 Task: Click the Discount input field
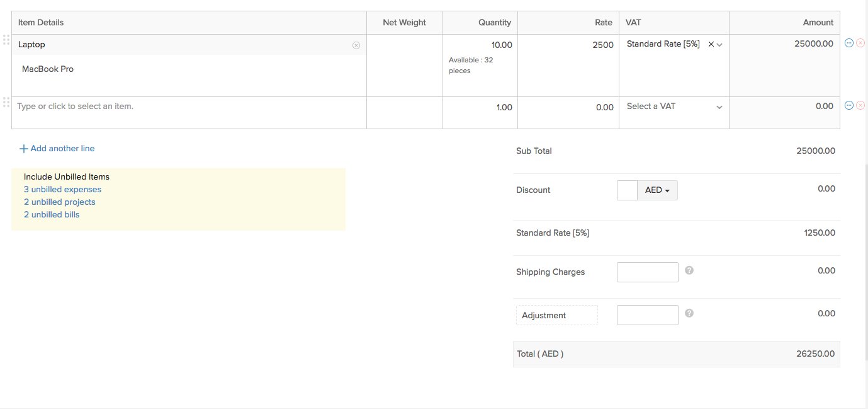point(627,190)
